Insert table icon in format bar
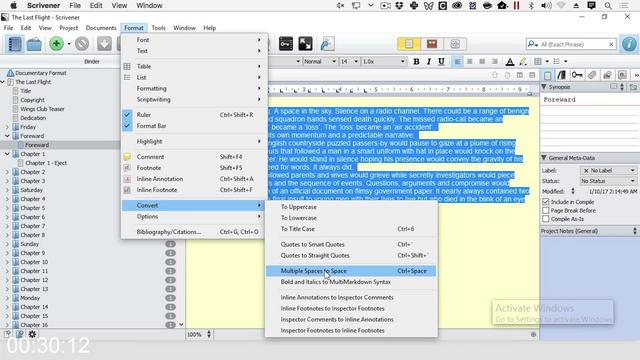Image resolution: width=640 pixels, height=360 pixels. point(538,62)
